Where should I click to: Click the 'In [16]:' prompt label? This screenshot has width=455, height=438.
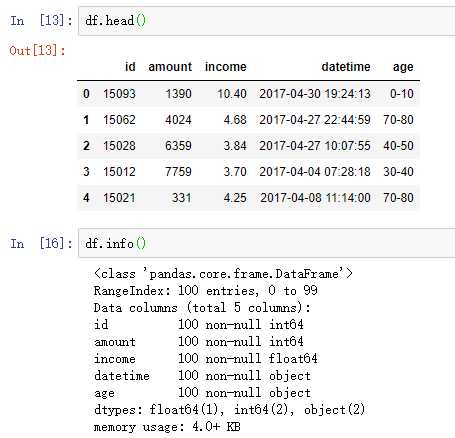coord(41,243)
